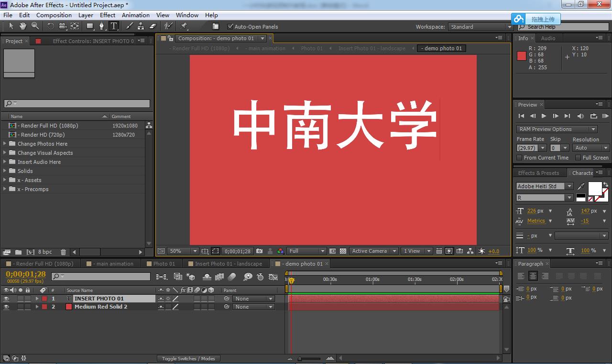Viewport: 612px width, 364px height.
Task: Hide the Medium Red Solid 2 layer
Action: (6, 306)
